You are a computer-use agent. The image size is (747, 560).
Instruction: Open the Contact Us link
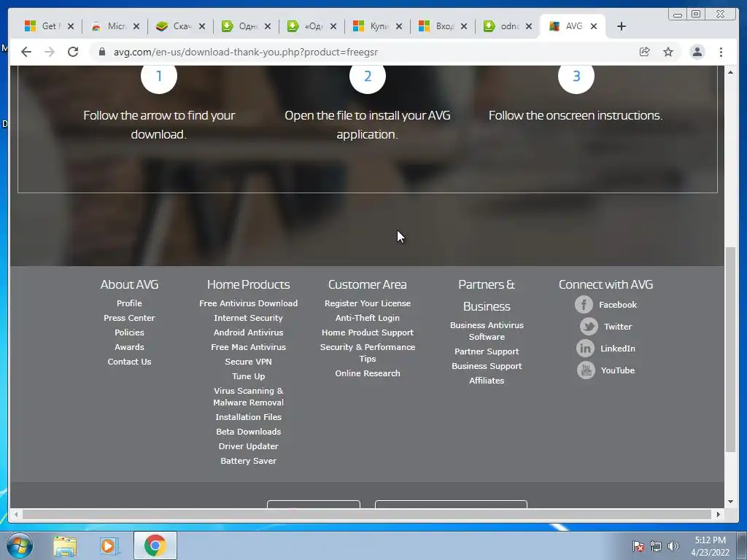[x=129, y=362]
